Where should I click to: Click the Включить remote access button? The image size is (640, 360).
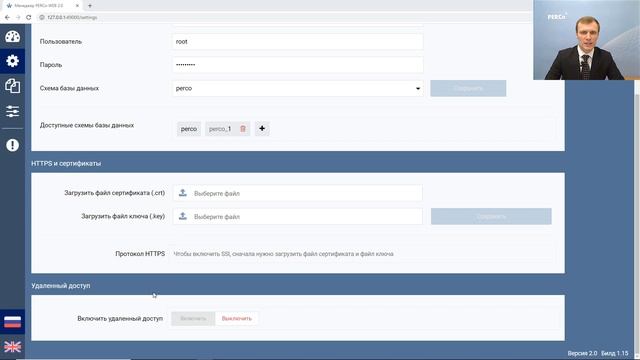coord(193,318)
